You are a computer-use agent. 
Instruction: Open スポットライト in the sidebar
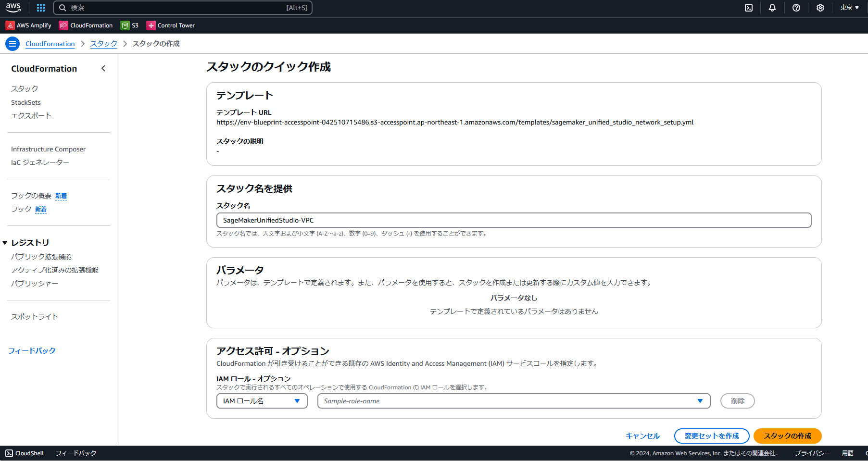(35, 317)
